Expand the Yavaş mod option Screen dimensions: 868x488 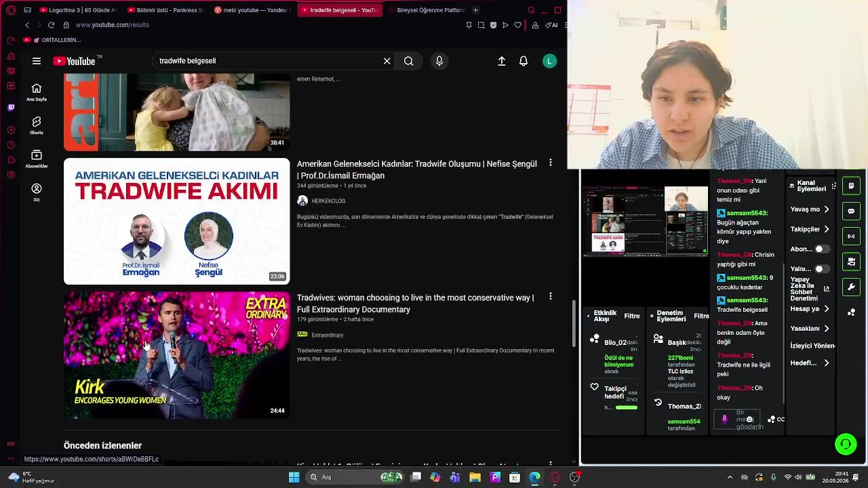click(x=827, y=209)
